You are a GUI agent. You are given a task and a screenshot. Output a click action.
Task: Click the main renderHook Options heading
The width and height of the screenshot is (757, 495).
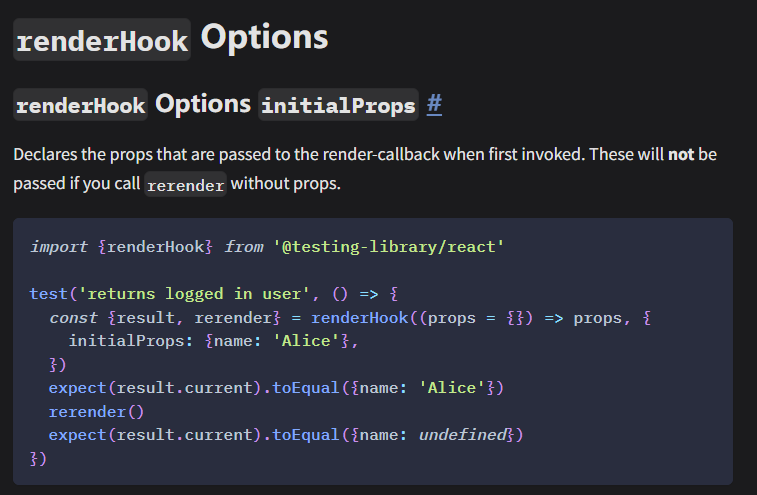coord(171,38)
